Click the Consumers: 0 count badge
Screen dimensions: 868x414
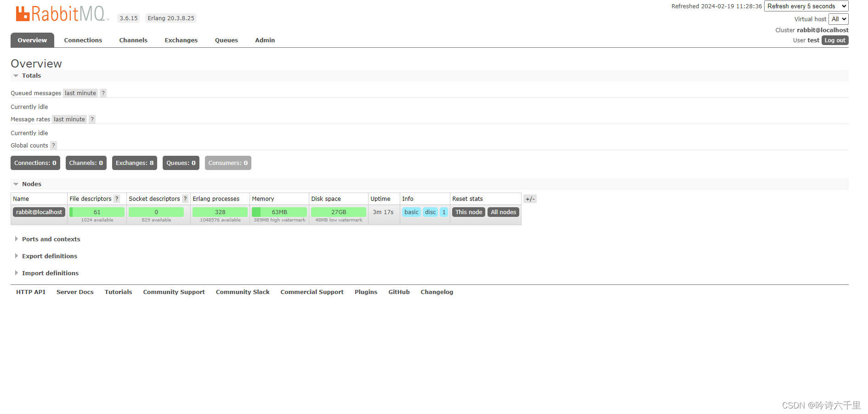[x=228, y=163]
